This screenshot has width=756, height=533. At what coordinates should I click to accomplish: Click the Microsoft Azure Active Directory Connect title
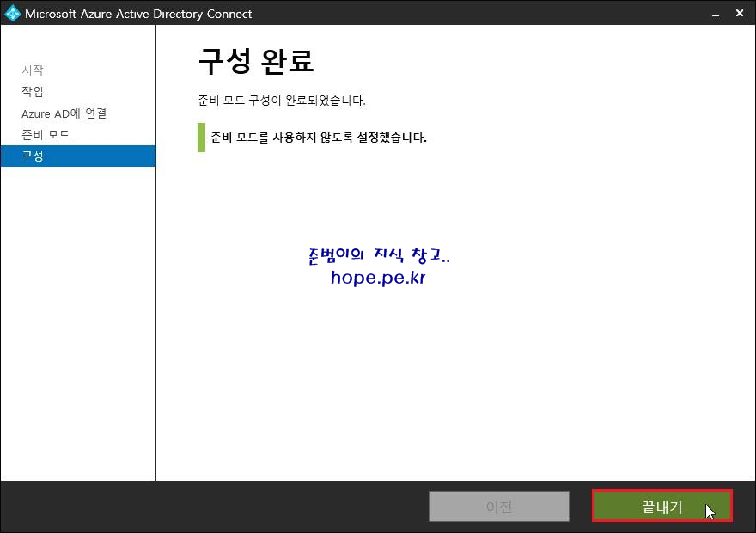(138, 14)
